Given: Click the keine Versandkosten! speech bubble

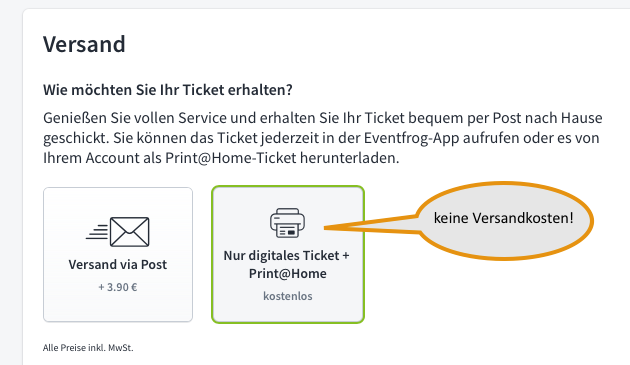Looking at the screenshot, I should [504, 220].
